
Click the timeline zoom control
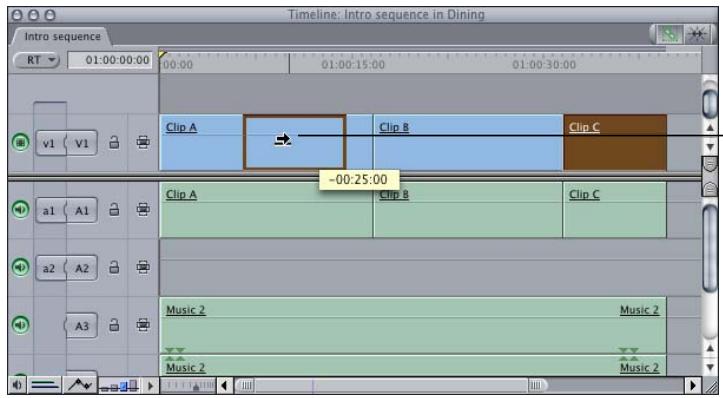point(188,385)
